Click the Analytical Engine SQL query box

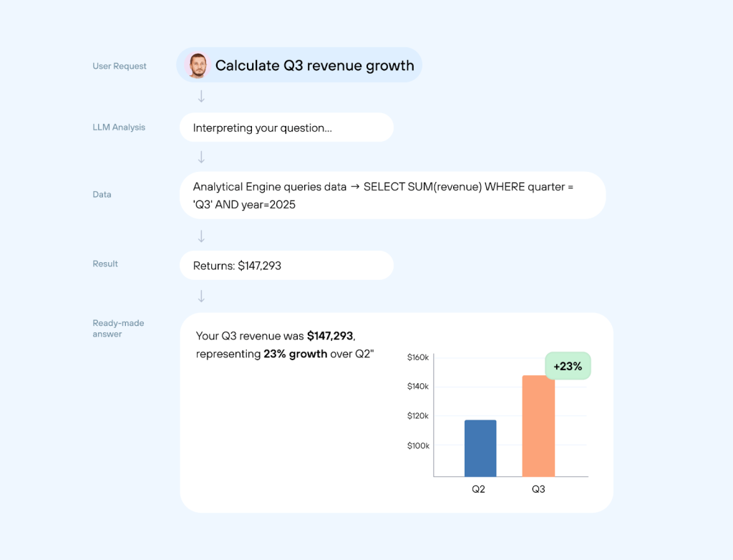392,195
